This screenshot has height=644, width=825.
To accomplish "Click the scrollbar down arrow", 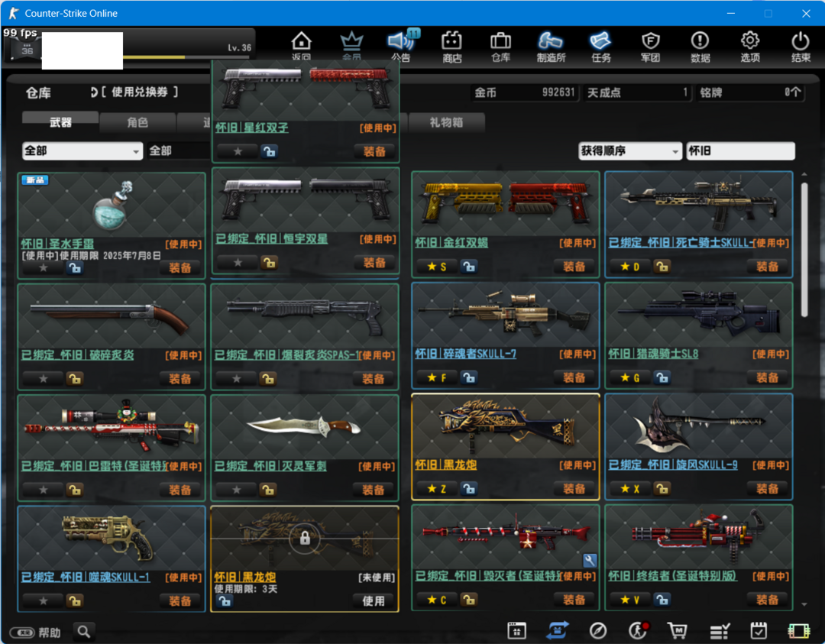I will (804, 604).
